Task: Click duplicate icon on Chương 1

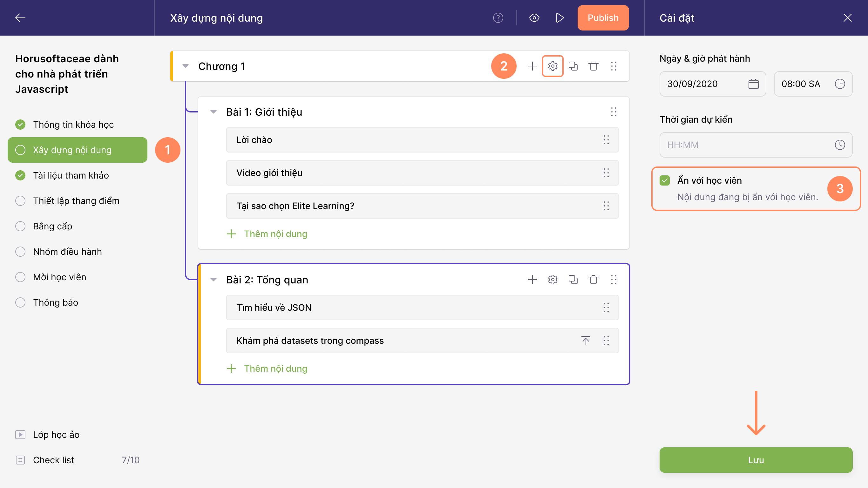Action: click(x=573, y=66)
